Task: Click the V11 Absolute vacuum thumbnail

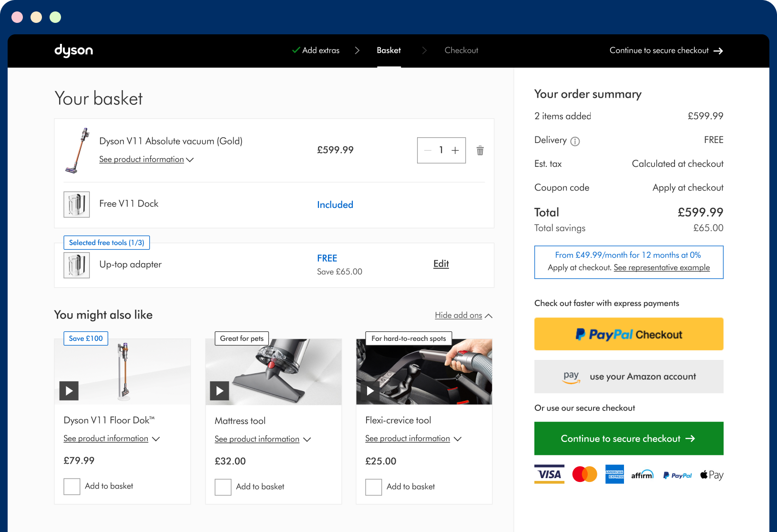Action: point(77,151)
